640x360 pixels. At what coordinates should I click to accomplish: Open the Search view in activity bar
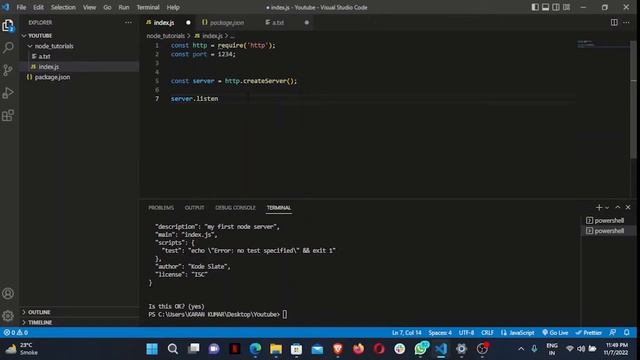coord(8,48)
